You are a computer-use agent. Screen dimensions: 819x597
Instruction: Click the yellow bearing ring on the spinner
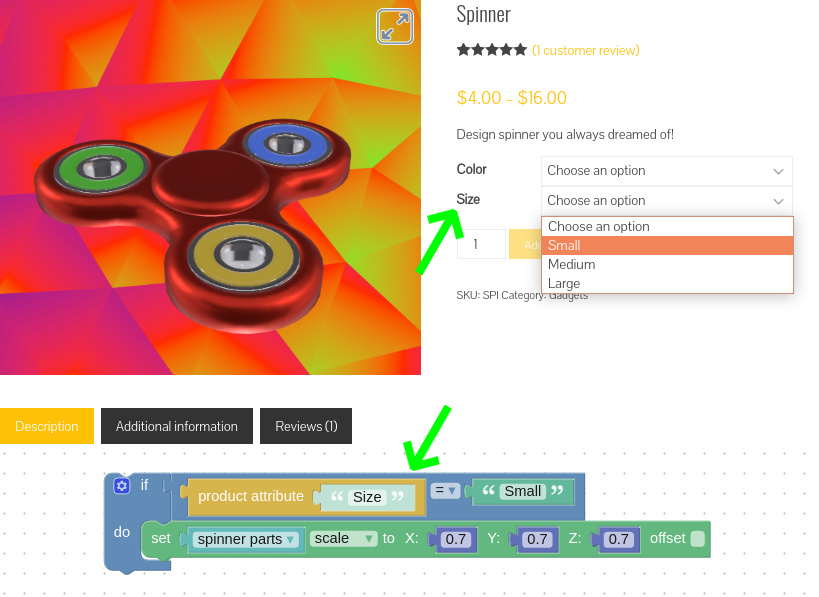(244, 255)
